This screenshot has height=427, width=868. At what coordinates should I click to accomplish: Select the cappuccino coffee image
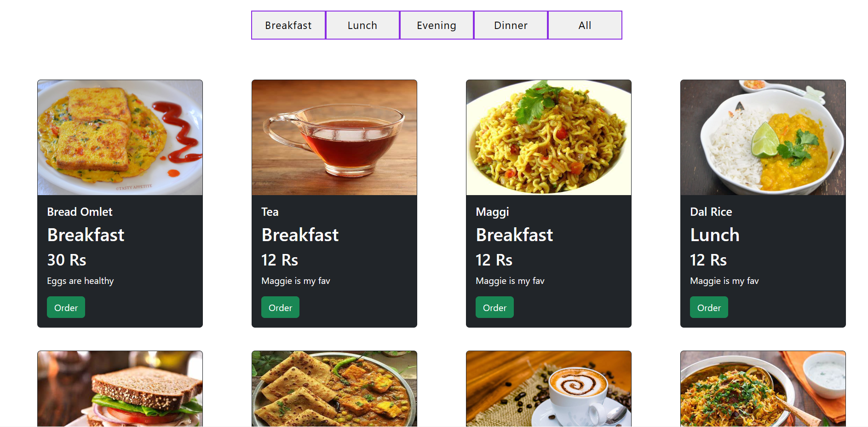coord(549,389)
